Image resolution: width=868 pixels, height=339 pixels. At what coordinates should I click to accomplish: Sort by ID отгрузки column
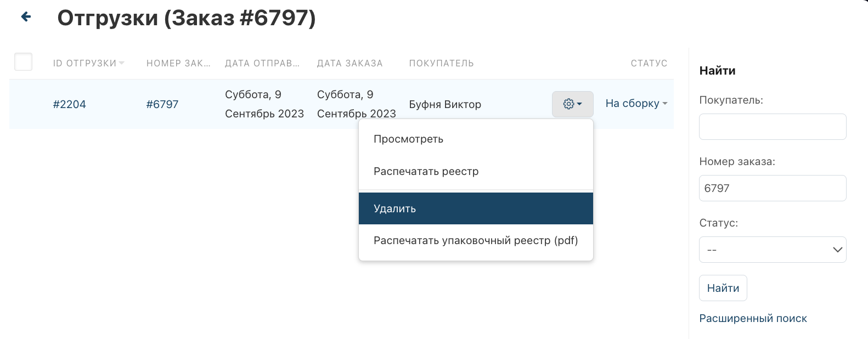(x=85, y=63)
